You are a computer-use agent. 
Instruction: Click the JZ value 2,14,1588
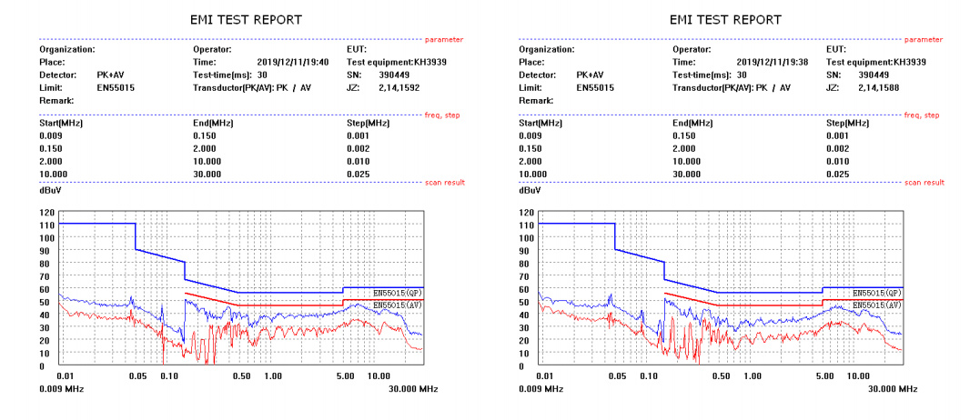click(878, 87)
